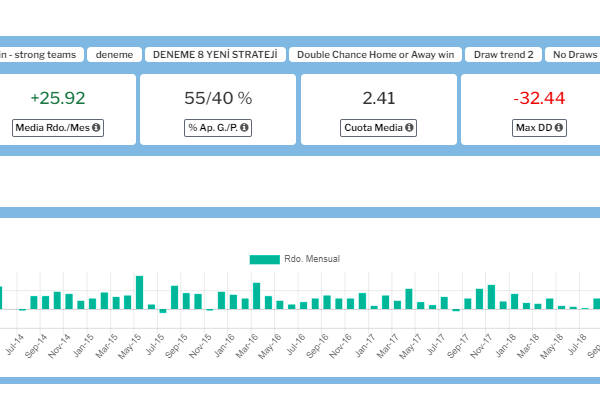
Task: Click info icon on Max DD label
Action: (559, 127)
